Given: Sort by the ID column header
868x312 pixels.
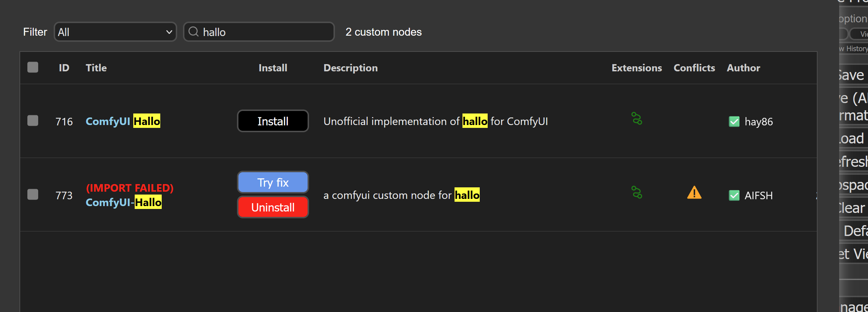Looking at the screenshot, I should [64, 68].
